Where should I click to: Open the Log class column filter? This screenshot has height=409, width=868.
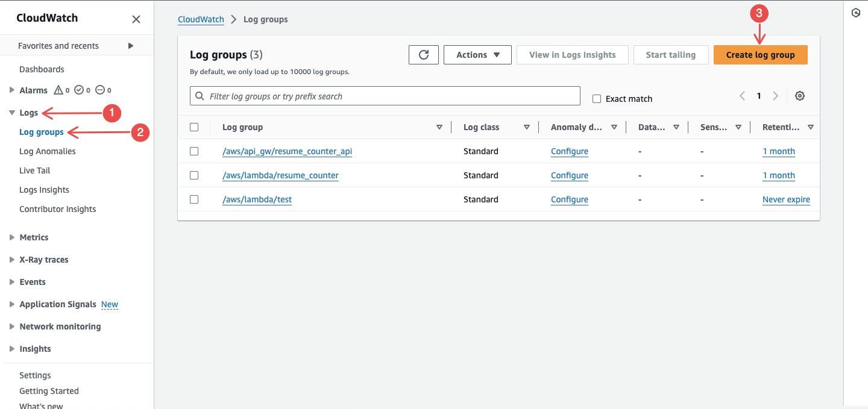(527, 127)
